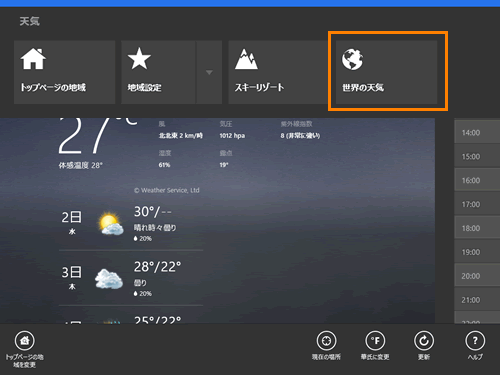The height and width of the screenshot is (375, 500).
Task: Open the 世界の天気 globe tile
Action: coord(386,72)
